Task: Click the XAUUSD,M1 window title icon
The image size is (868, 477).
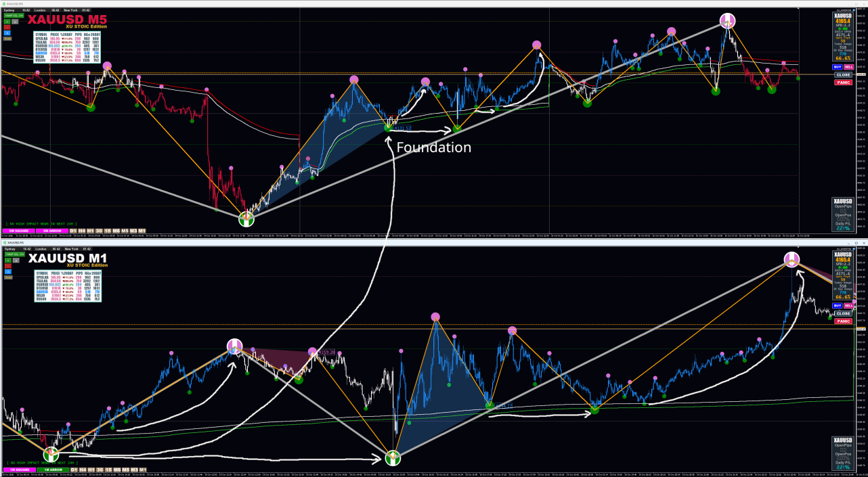Action: click(3, 242)
